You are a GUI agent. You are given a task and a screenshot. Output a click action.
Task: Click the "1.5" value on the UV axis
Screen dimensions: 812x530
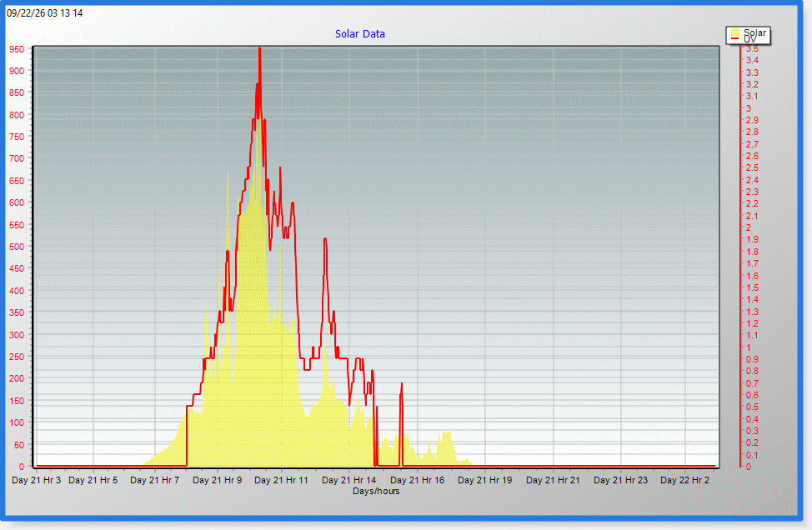[752, 287]
